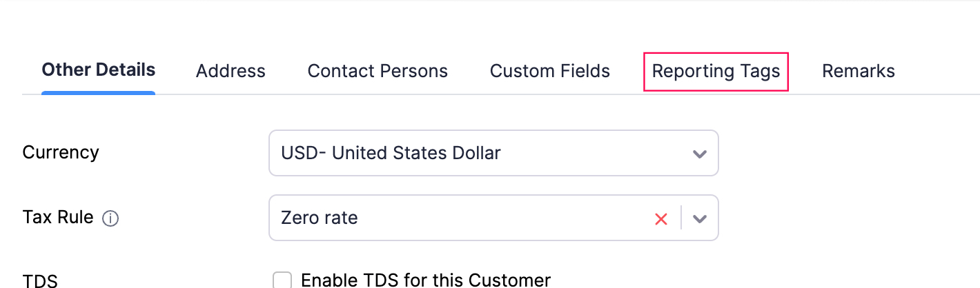Click the blue underline beneath Other Details
The height and width of the screenshot is (288, 980).
pyautogui.click(x=98, y=92)
